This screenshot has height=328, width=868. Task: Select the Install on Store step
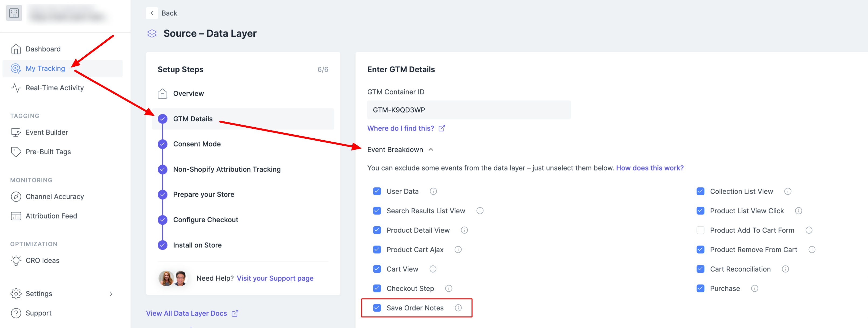197,245
